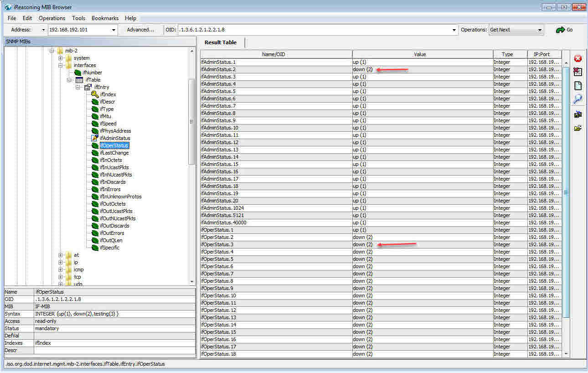588x373 pixels.
Task: Collapse the interfaces tree folder
Action: pos(61,65)
